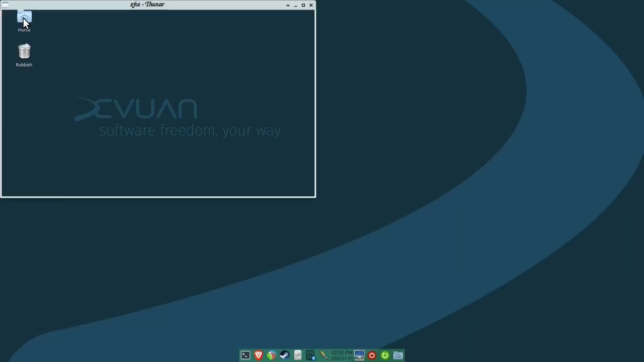Click the xfce - Thunar title bar text
This screenshot has height=362, width=644.
(x=147, y=5)
